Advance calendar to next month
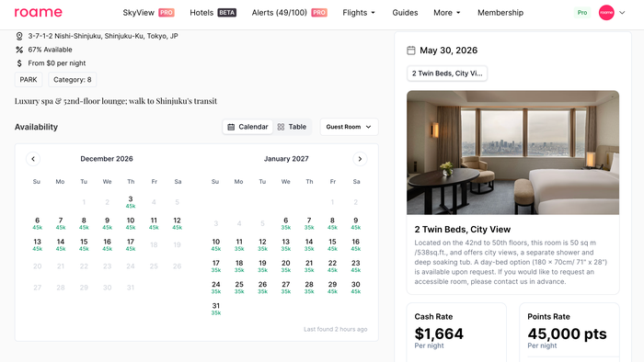644x362 pixels. tap(360, 159)
